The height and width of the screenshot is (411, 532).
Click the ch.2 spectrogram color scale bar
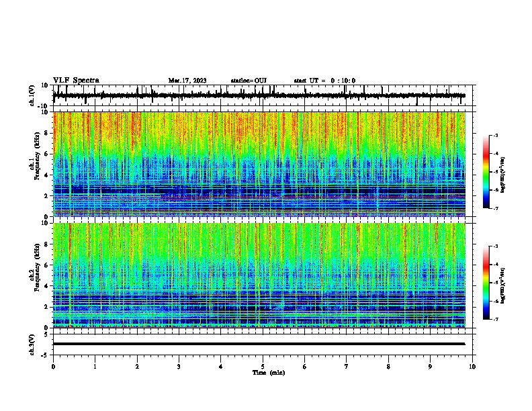pyautogui.click(x=486, y=283)
